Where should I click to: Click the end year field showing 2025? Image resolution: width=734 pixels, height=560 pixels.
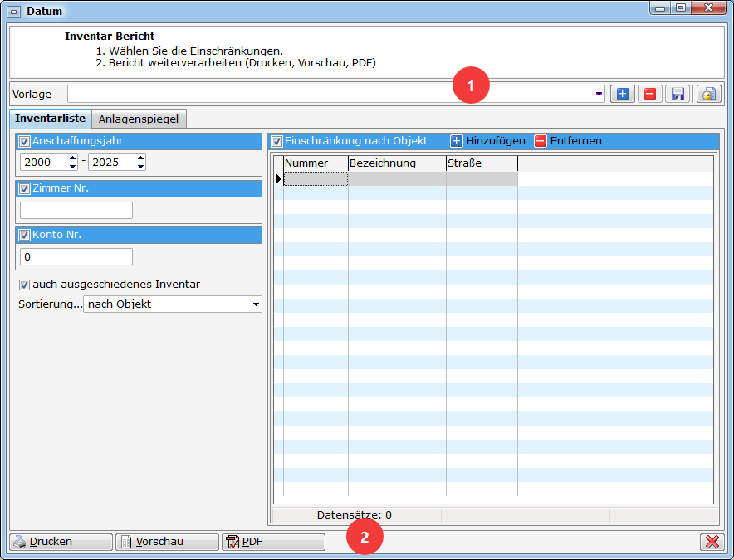[x=112, y=163]
